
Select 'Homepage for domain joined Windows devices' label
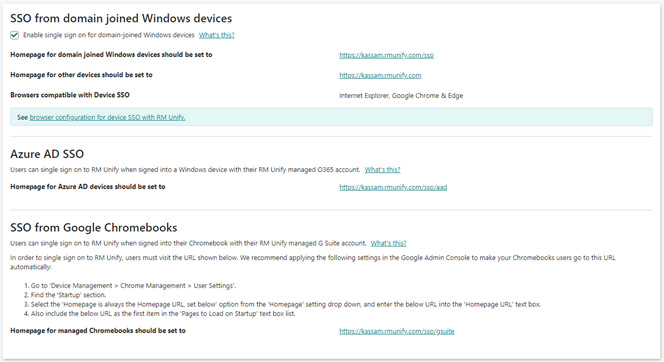tap(111, 55)
